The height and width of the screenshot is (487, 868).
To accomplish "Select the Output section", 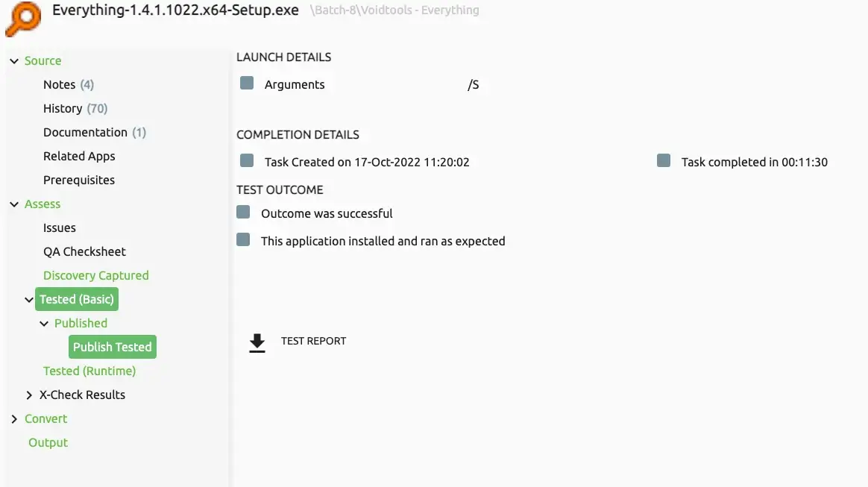I will coord(48,443).
